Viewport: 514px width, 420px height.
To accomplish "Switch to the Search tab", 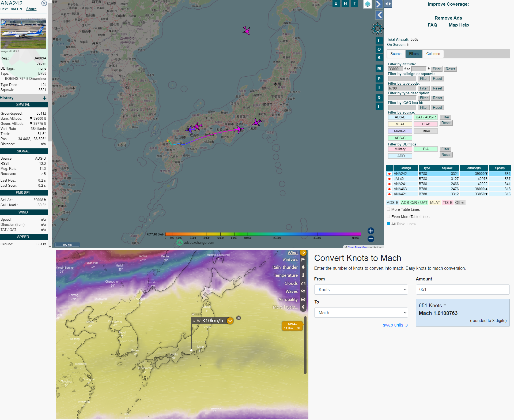I will [396, 54].
